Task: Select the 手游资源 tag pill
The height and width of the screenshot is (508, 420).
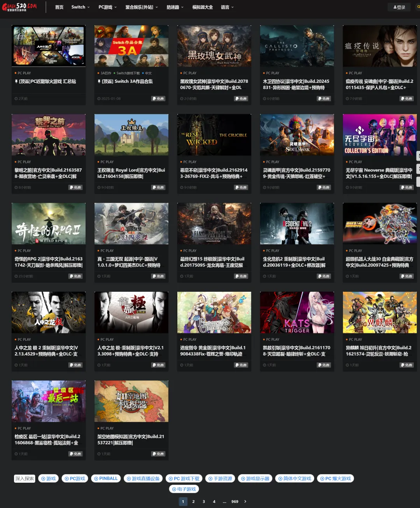Action: coord(220,478)
